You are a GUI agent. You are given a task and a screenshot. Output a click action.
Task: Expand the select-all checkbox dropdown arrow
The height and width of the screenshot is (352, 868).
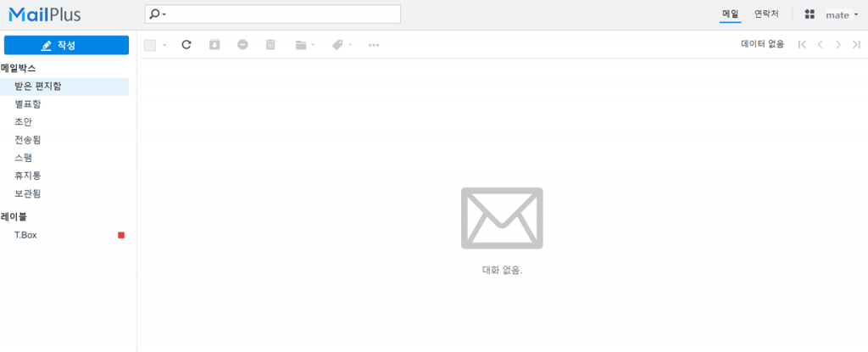click(x=164, y=45)
